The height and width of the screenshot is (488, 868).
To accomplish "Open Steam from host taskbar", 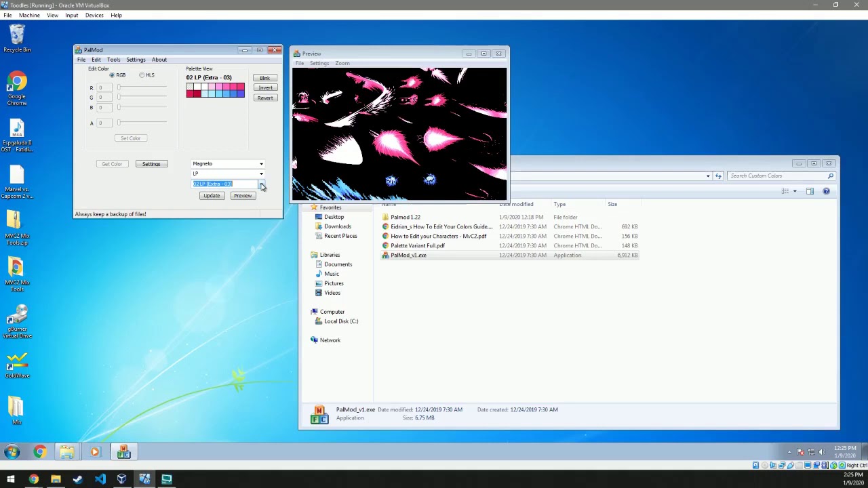I will tap(78, 479).
